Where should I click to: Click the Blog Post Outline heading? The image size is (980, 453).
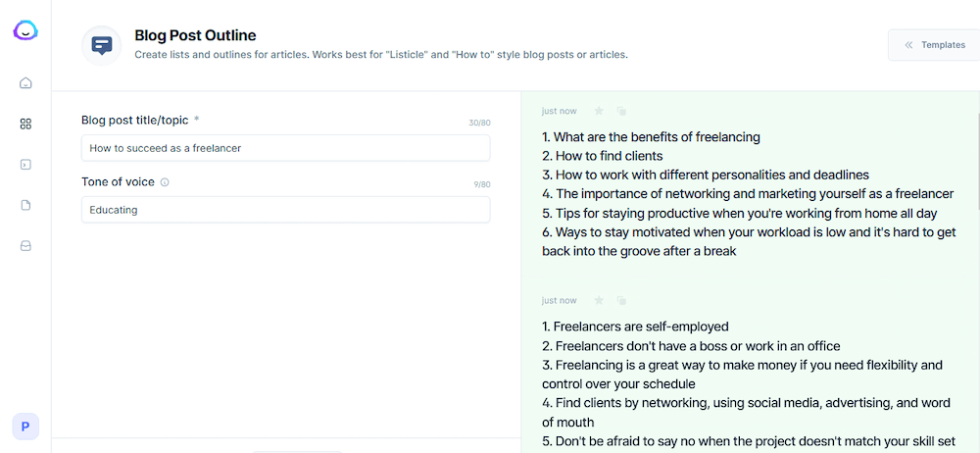click(195, 35)
